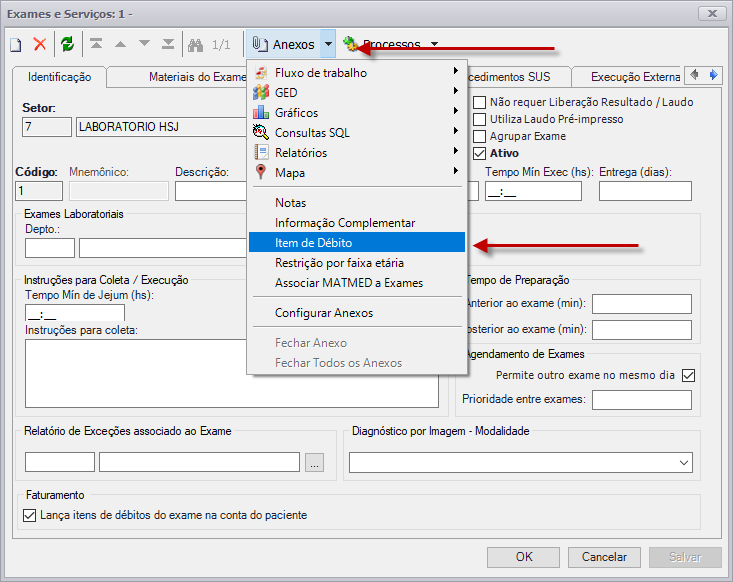Select Restrição por faixa etária

(357, 263)
